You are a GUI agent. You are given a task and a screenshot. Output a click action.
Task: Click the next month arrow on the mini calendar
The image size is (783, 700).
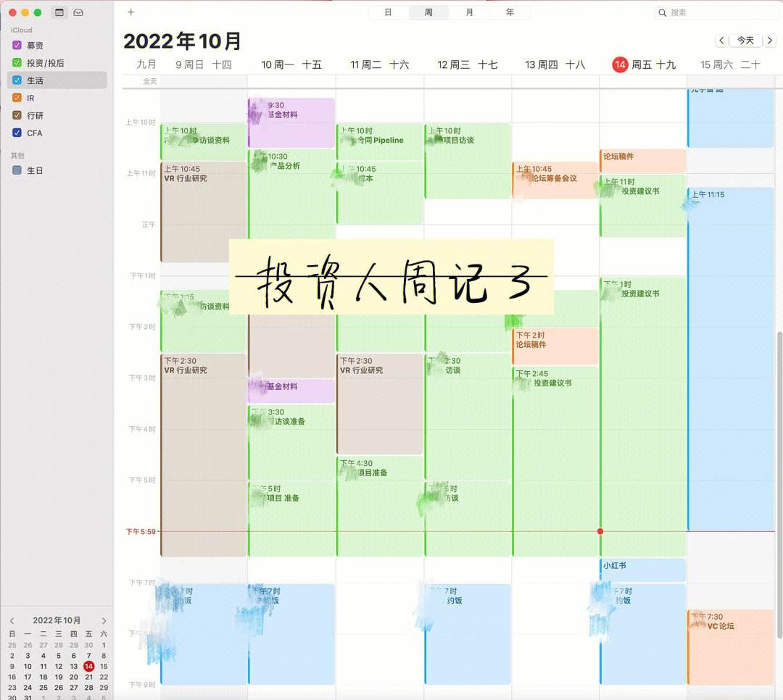point(104,620)
